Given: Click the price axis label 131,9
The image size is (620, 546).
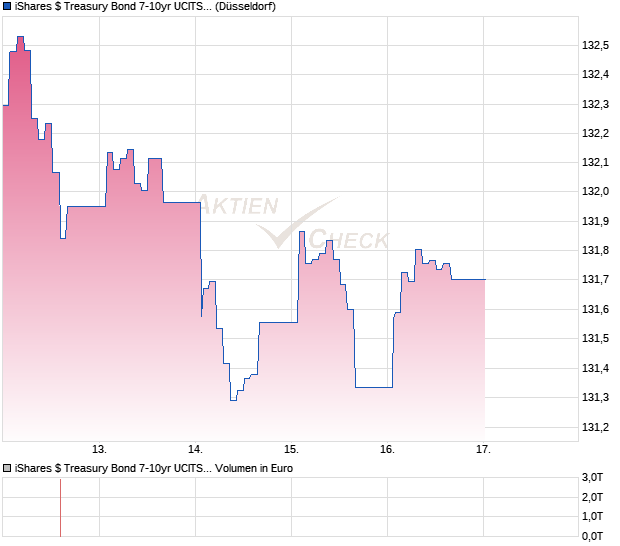Looking at the screenshot, I should tap(595, 221).
